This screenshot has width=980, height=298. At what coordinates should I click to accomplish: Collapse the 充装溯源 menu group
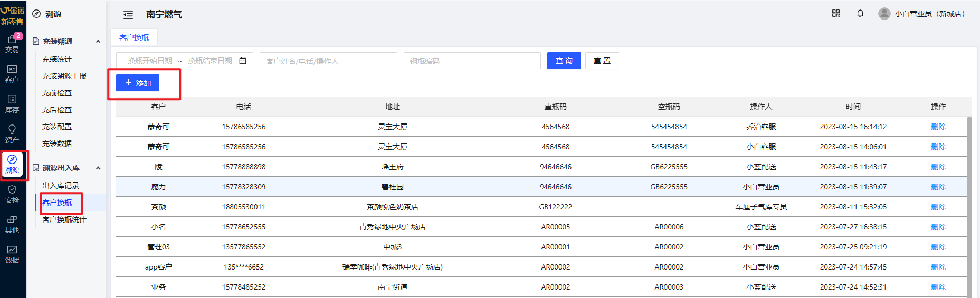pyautogui.click(x=98, y=41)
